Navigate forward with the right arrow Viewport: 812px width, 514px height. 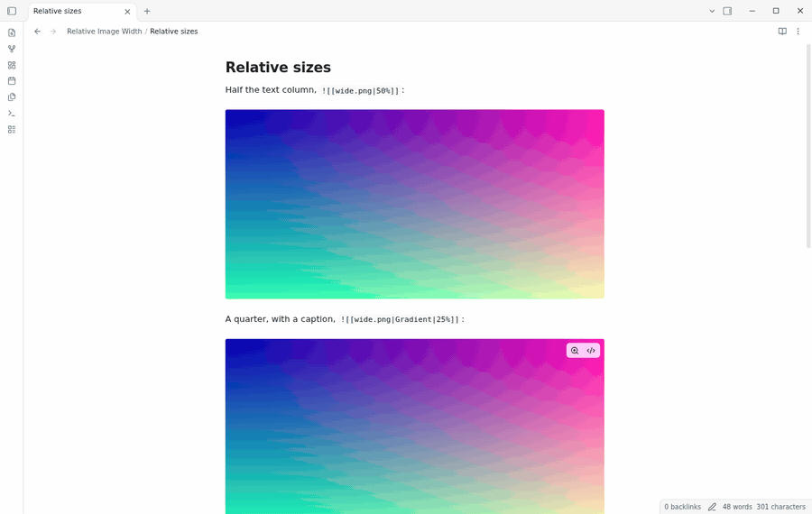click(53, 32)
